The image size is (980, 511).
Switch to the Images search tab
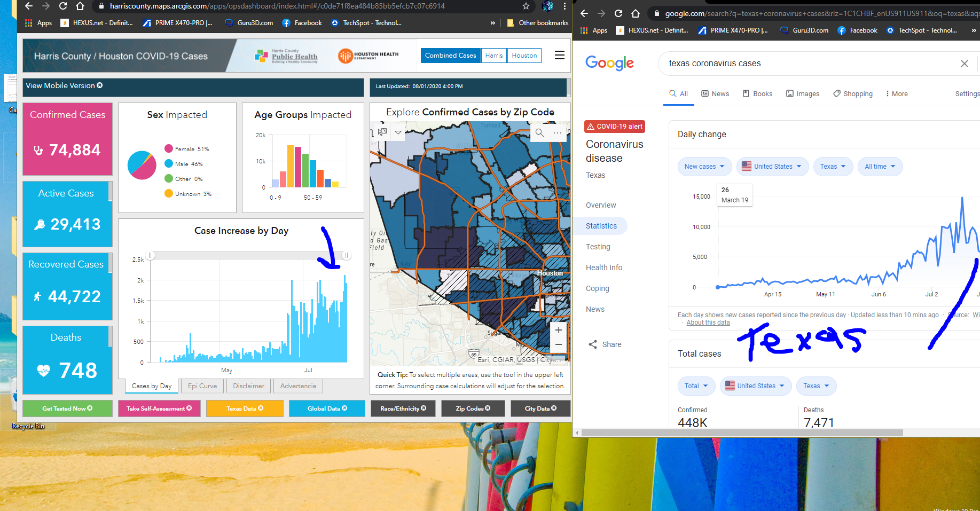803,94
